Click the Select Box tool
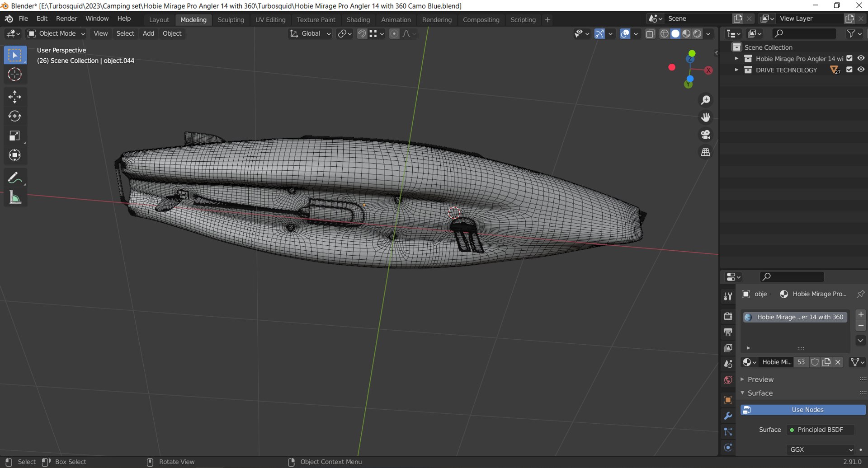 [15, 55]
